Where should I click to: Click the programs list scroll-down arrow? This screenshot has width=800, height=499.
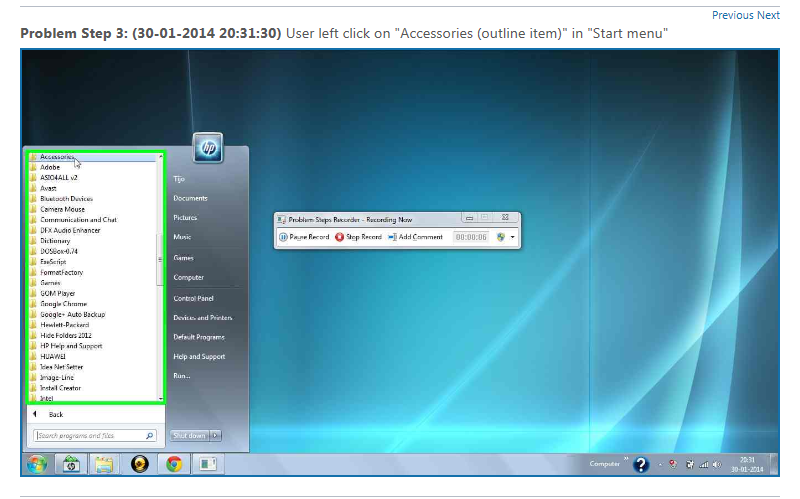[160, 398]
